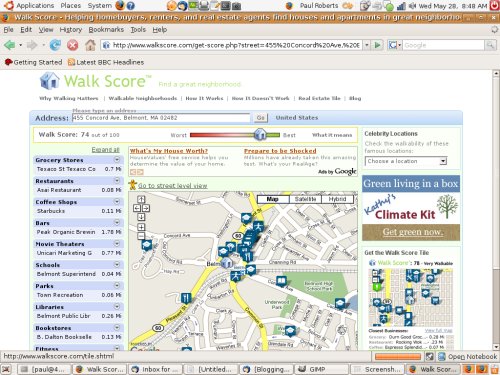Click the Walk Score slider house handle
The image size is (500, 375).
[260, 134]
